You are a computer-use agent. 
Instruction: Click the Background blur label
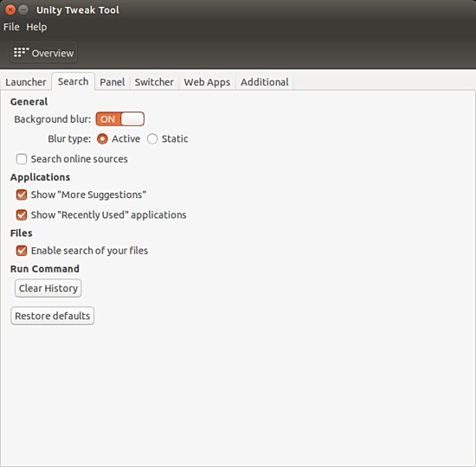pos(53,119)
